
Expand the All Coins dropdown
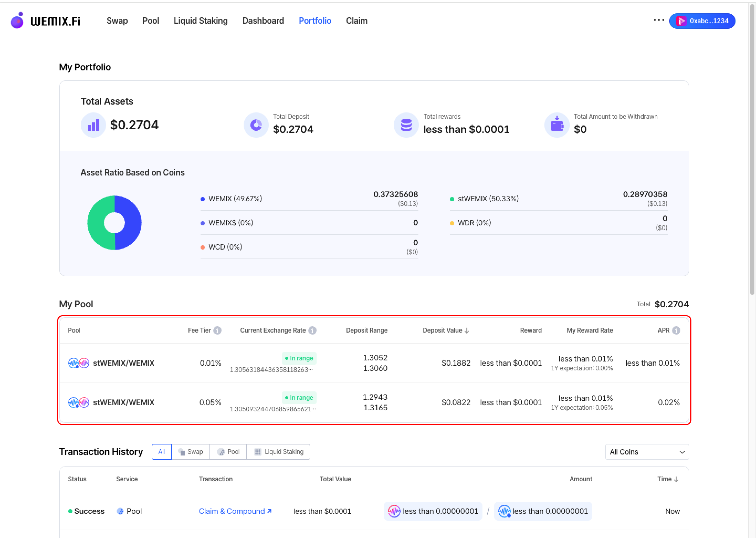tap(647, 452)
